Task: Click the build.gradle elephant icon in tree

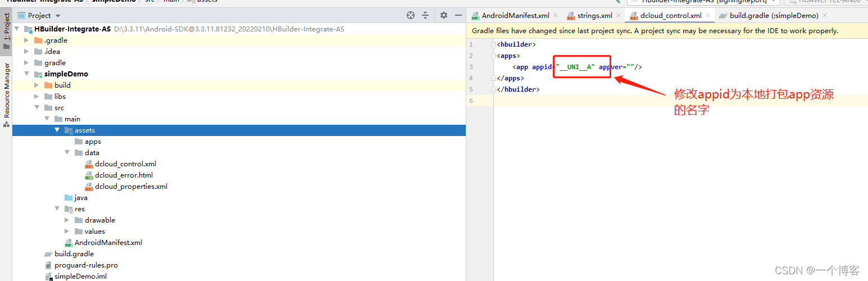Action: pyautogui.click(x=48, y=254)
